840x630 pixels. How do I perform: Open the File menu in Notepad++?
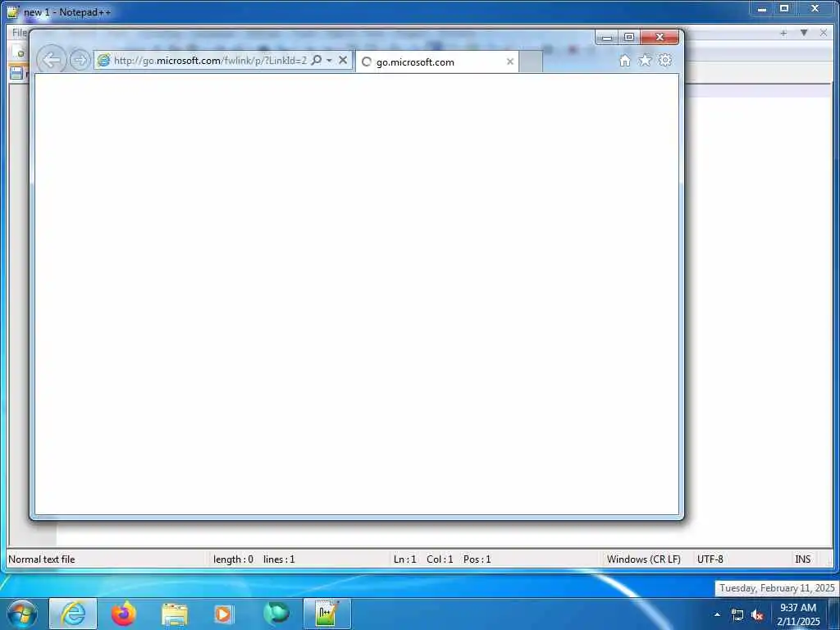(x=20, y=33)
